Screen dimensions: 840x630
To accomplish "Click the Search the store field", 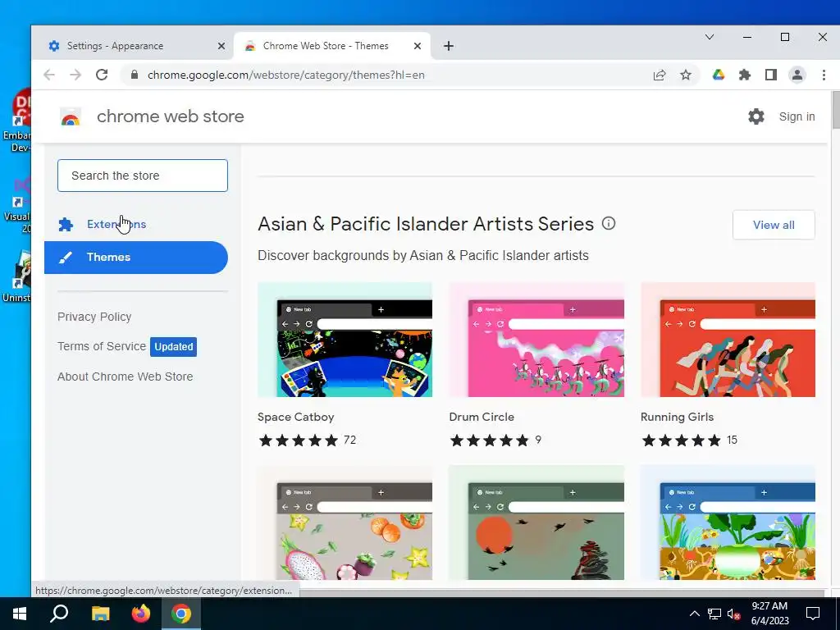I will point(143,176).
